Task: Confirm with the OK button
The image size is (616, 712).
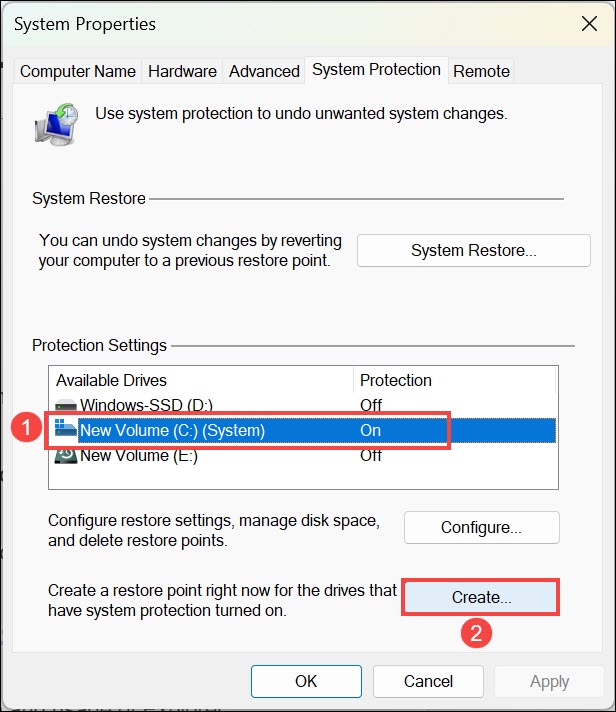Action: coord(306,681)
